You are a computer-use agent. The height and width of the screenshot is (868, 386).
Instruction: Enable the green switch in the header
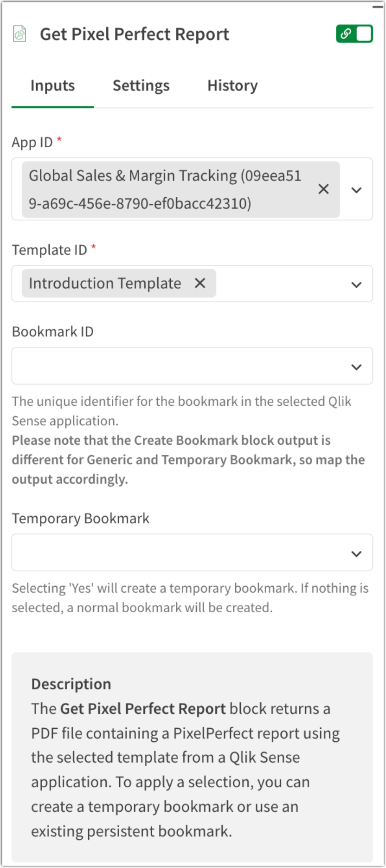click(x=354, y=33)
